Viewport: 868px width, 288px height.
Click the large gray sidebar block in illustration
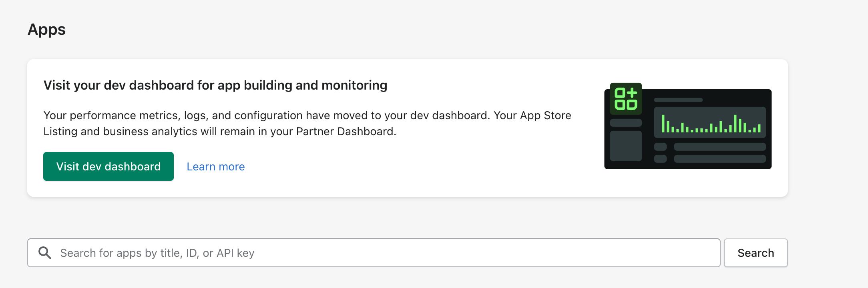tap(626, 146)
